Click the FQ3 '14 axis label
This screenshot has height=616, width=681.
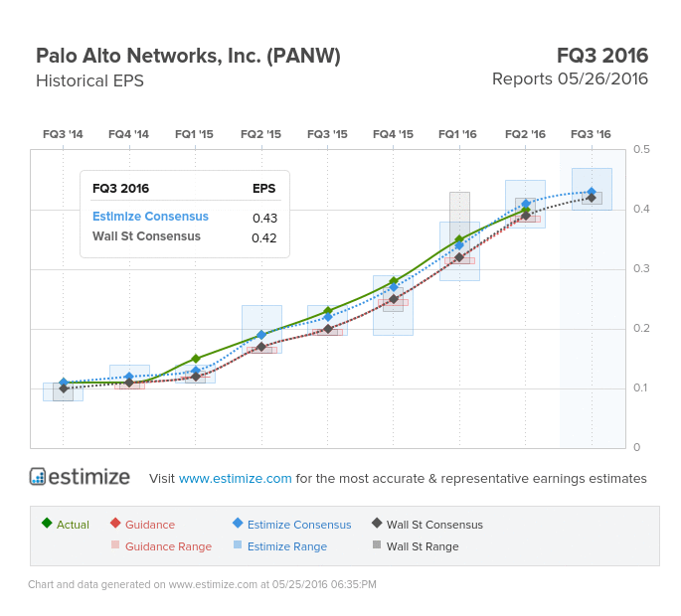point(63,134)
